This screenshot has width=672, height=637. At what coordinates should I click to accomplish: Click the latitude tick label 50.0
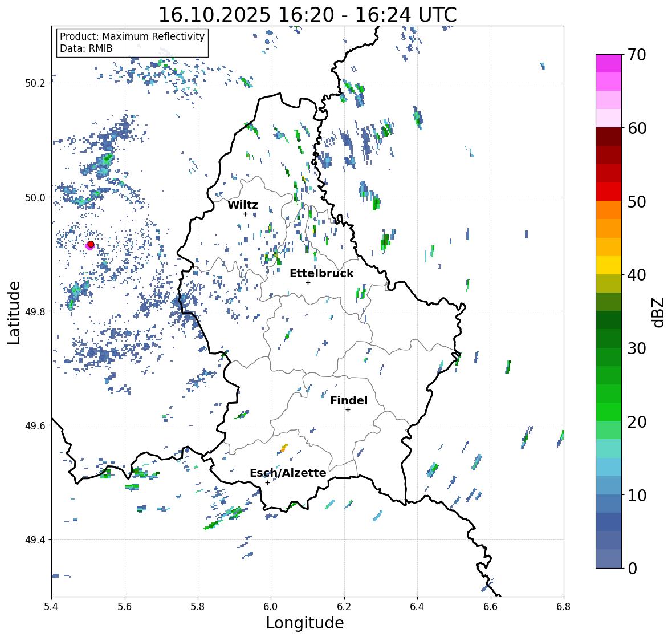click(35, 198)
